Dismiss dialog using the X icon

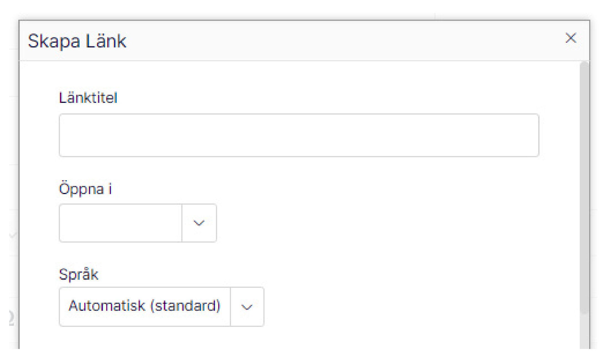[571, 38]
